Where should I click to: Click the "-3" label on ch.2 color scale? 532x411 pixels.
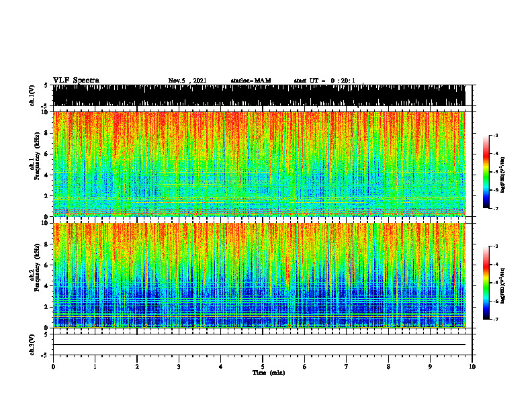point(496,246)
